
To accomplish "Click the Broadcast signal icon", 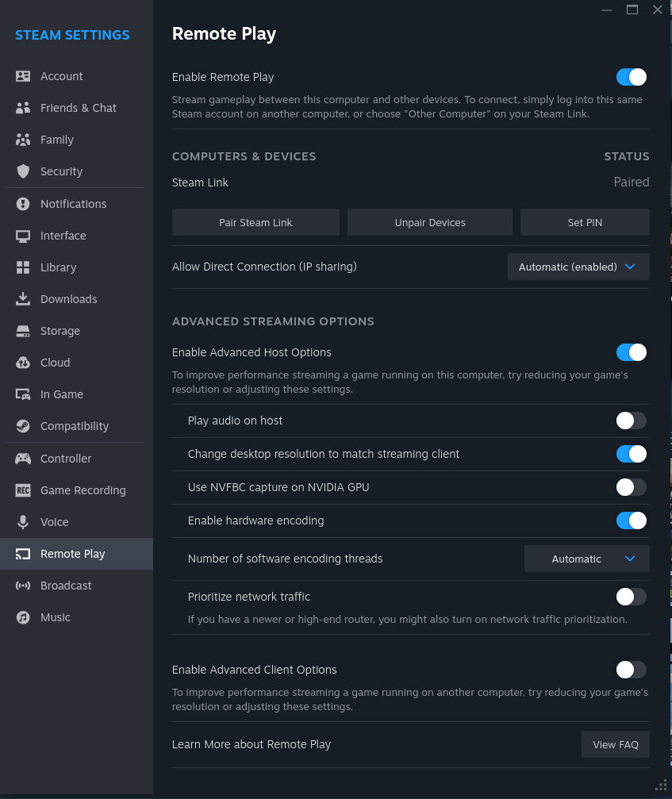I will pyautogui.click(x=23, y=586).
